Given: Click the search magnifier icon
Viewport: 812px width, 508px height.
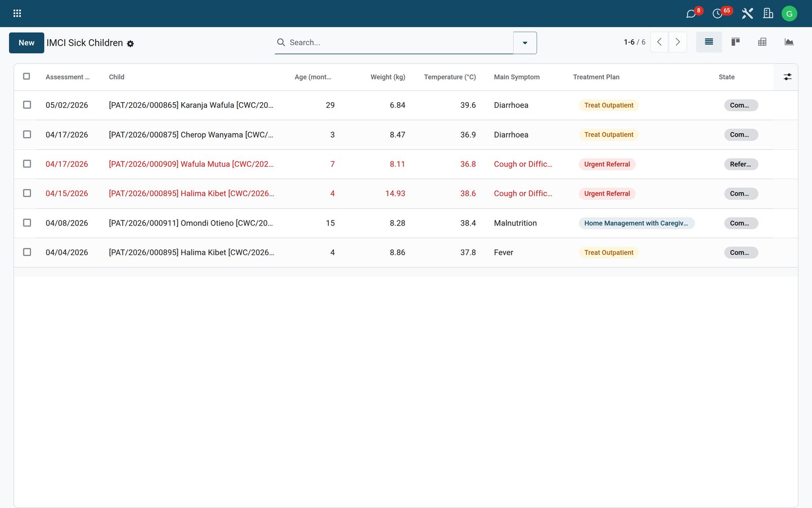Looking at the screenshot, I should [x=281, y=42].
